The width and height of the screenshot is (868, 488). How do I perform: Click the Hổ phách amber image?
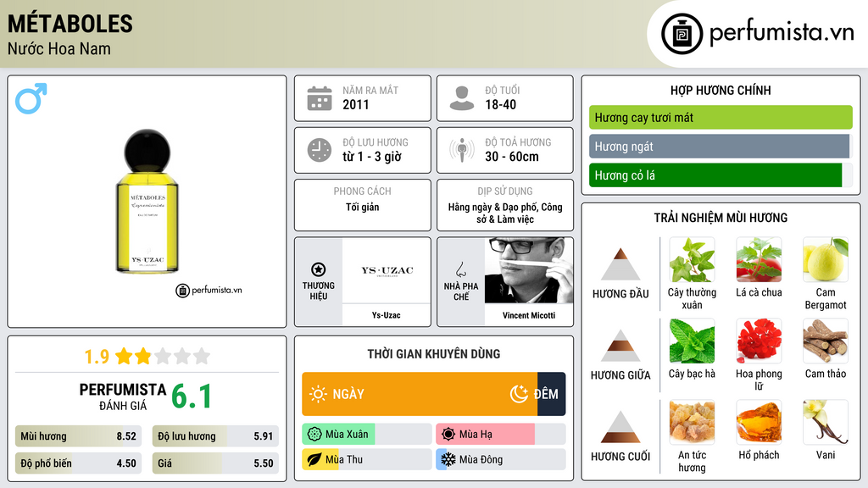pos(759,423)
